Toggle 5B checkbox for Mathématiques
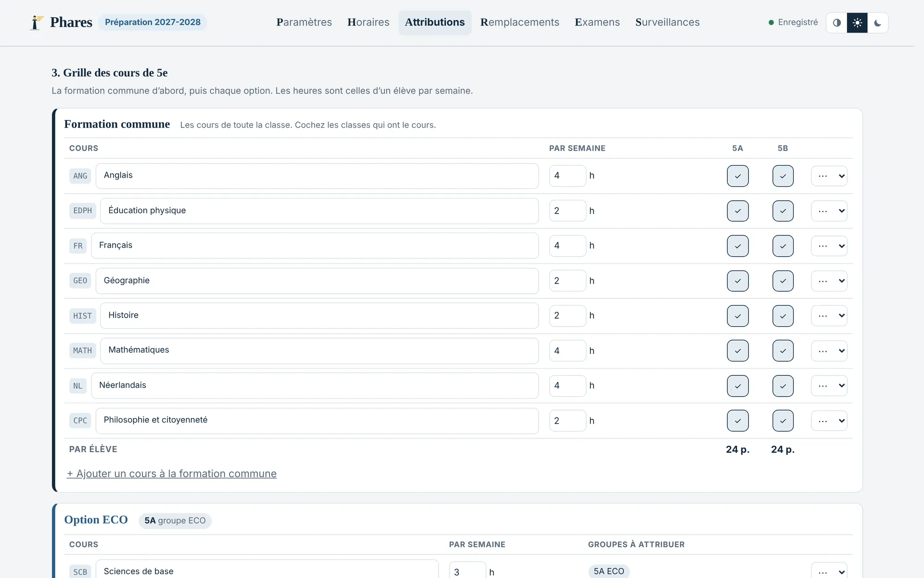This screenshot has width=924, height=578. point(783,351)
